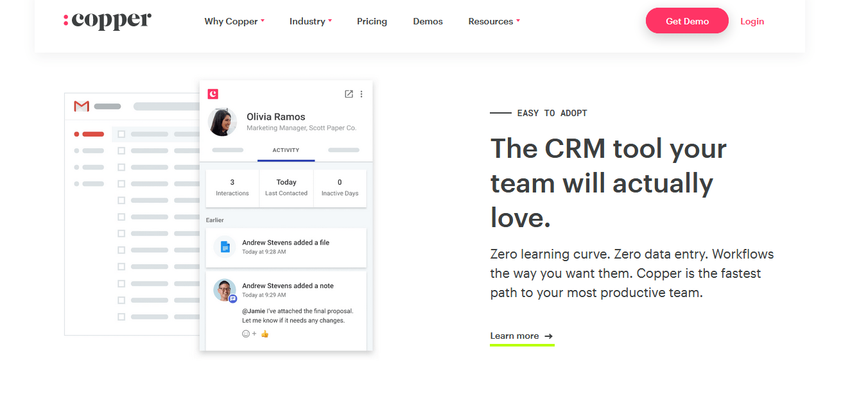Click the '3 Interactions' stat

[x=232, y=187]
